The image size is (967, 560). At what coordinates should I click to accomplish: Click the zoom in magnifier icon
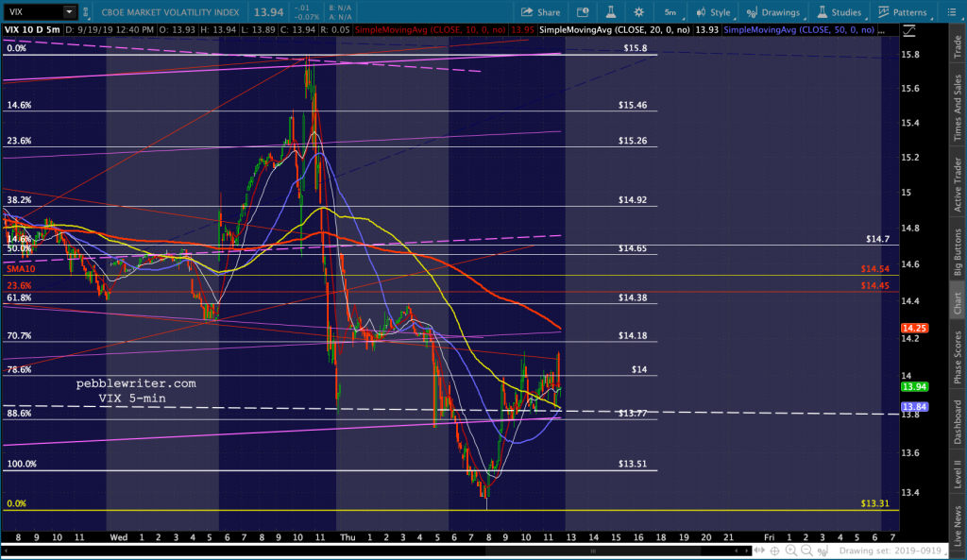click(x=789, y=550)
